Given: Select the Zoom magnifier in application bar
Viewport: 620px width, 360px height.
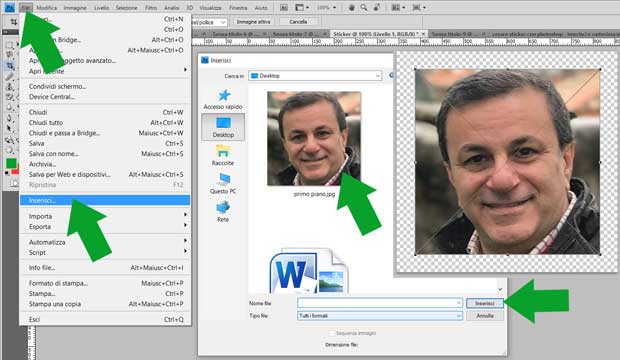Looking at the screenshot, I should tap(364, 8).
